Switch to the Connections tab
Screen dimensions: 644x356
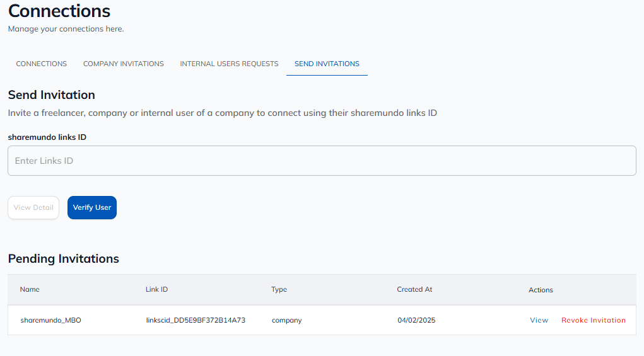tap(42, 64)
